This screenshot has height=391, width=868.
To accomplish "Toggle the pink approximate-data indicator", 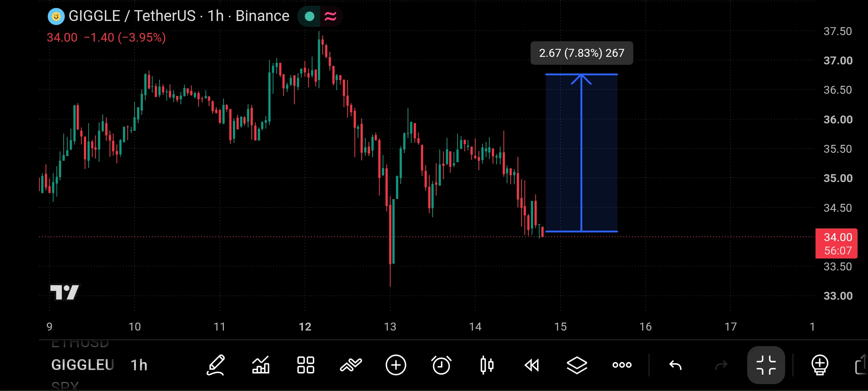I will [x=331, y=16].
